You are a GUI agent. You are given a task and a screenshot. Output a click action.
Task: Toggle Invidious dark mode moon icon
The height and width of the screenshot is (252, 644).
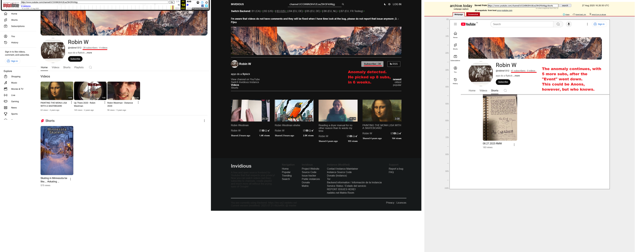[385, 4]
